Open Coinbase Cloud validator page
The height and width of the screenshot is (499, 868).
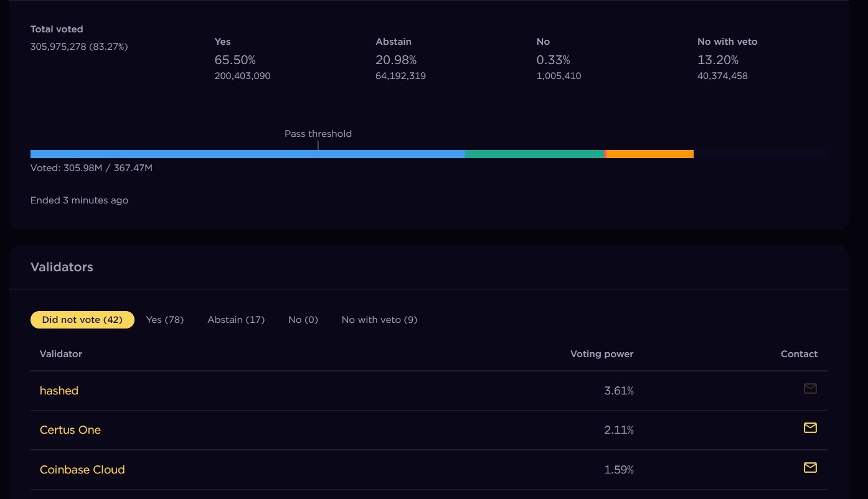[x=82, y=470]
